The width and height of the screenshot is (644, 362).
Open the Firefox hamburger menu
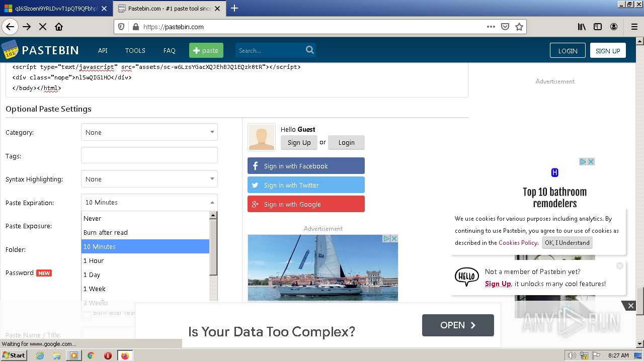click(634, 27)
